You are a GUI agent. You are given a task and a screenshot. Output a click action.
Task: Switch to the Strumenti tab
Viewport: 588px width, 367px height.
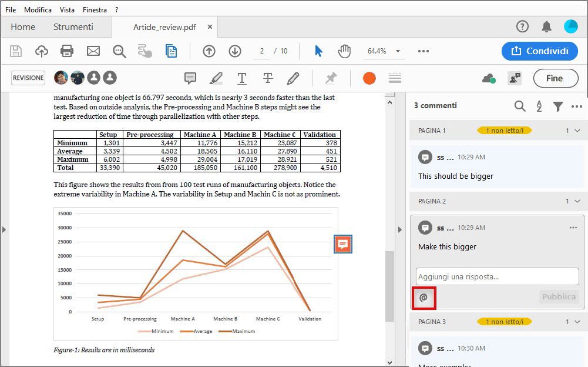click(73, 27)
